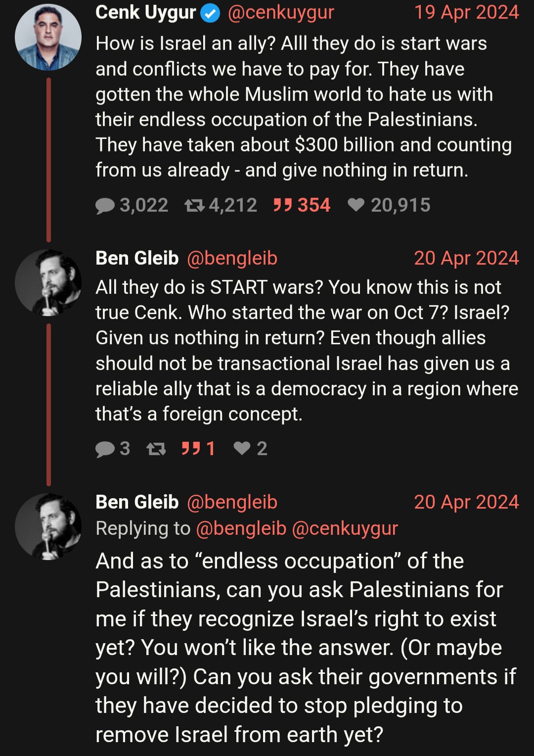The height and width of the screenshot is (756, 534).
Task: Click reply bubble icon with 3 replies
Action: tap(105, 449)
